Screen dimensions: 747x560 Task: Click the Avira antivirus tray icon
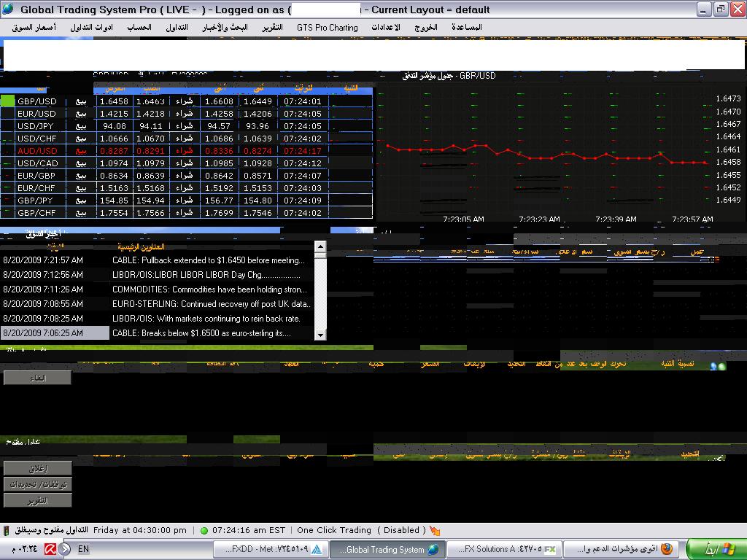click(x=51, y=549)
